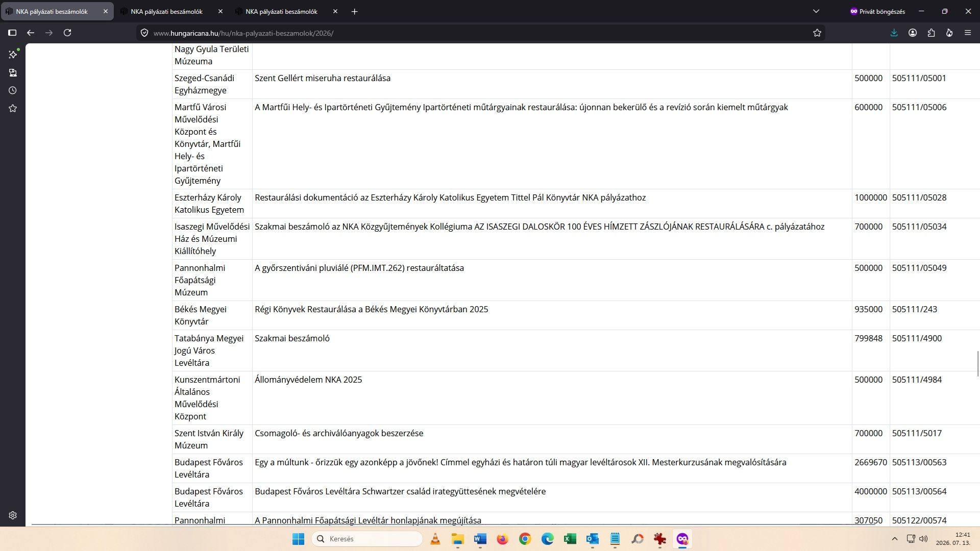Click the browser back arrow

(x=31, y=33)
